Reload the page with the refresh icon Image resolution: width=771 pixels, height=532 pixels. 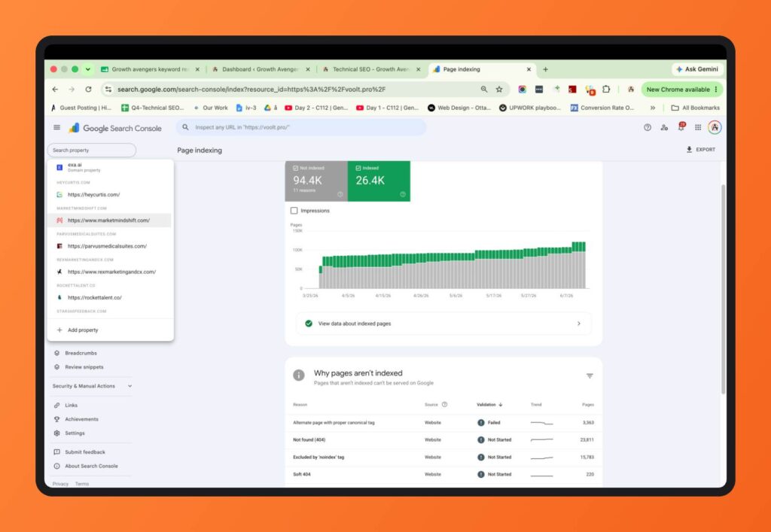tap(89, 90)
